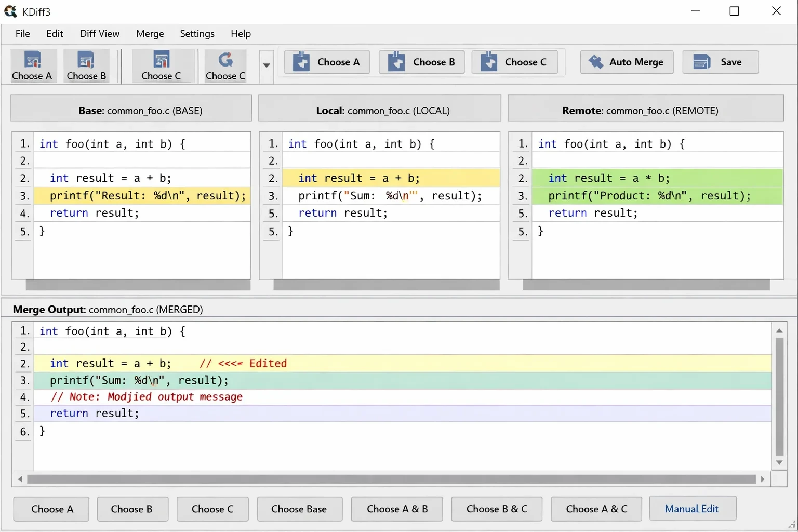Save the merged file via Save button
Screen dimensions: 798x532
click(x=720, y=62)
